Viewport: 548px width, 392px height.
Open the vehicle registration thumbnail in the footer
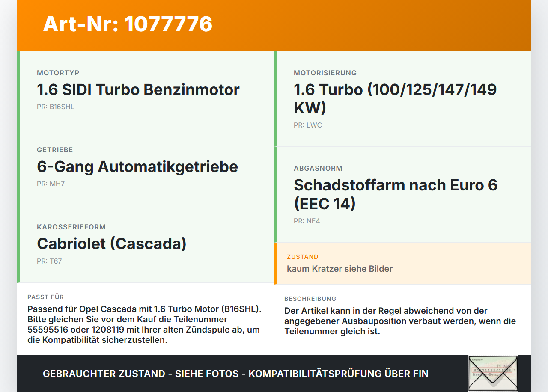[x=493, y=374]
